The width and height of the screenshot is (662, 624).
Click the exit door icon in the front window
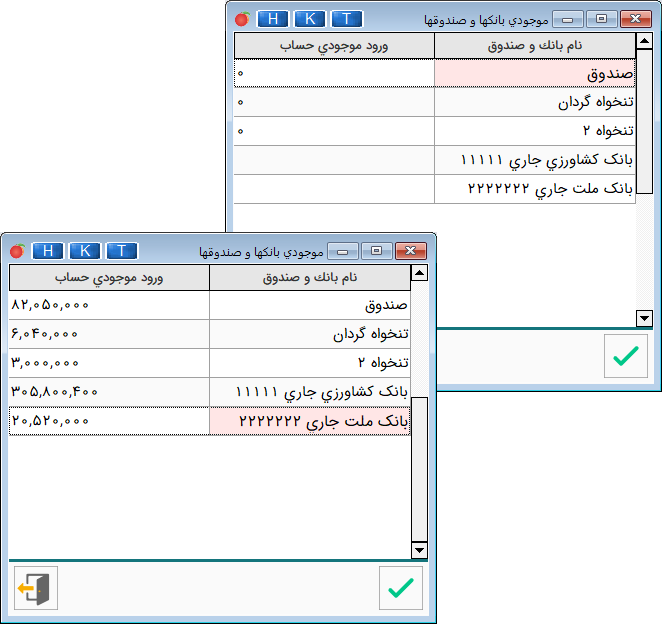point(35,588)
